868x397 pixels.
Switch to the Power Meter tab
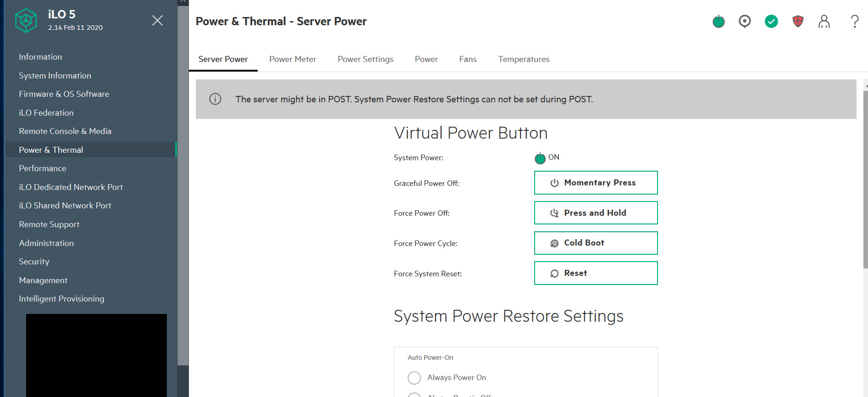tap(293, 59)
